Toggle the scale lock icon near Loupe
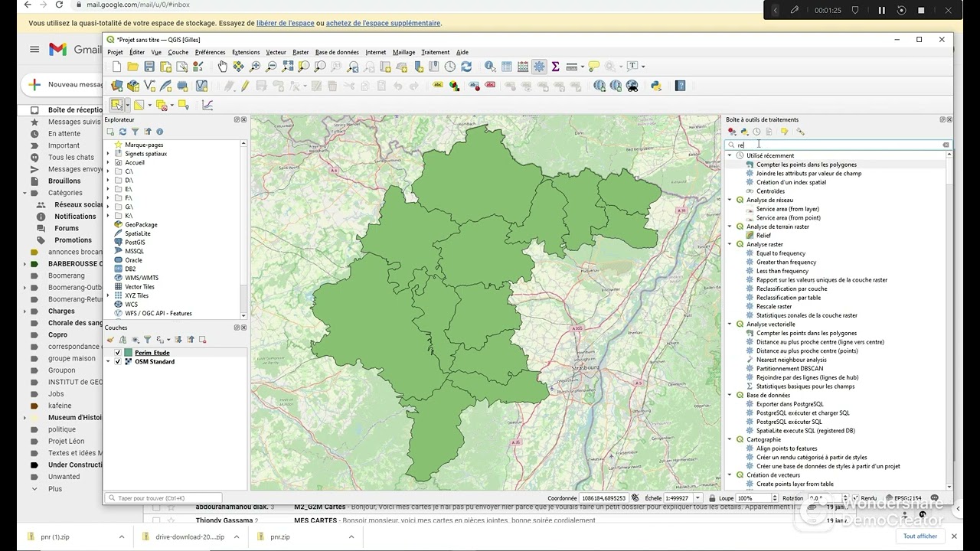980x551 pixels. (710, 498)
